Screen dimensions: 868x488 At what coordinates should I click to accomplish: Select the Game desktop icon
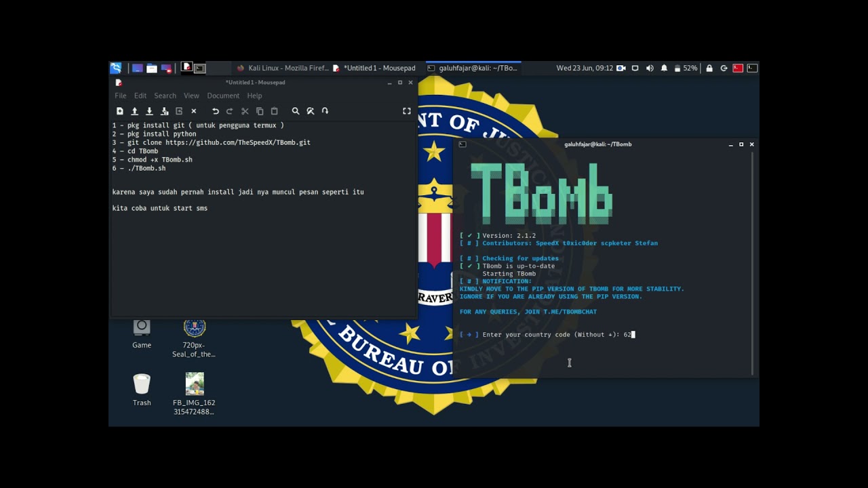(x=142, y=333)
